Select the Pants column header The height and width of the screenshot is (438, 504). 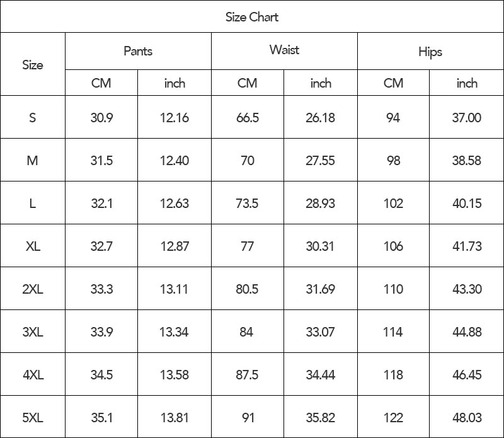138,51
